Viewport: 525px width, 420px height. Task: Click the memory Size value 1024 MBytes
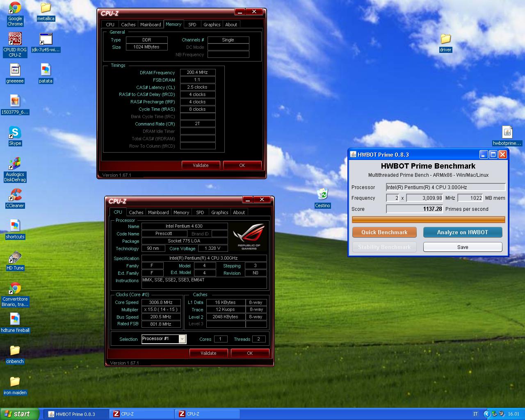tap(146, 47)
